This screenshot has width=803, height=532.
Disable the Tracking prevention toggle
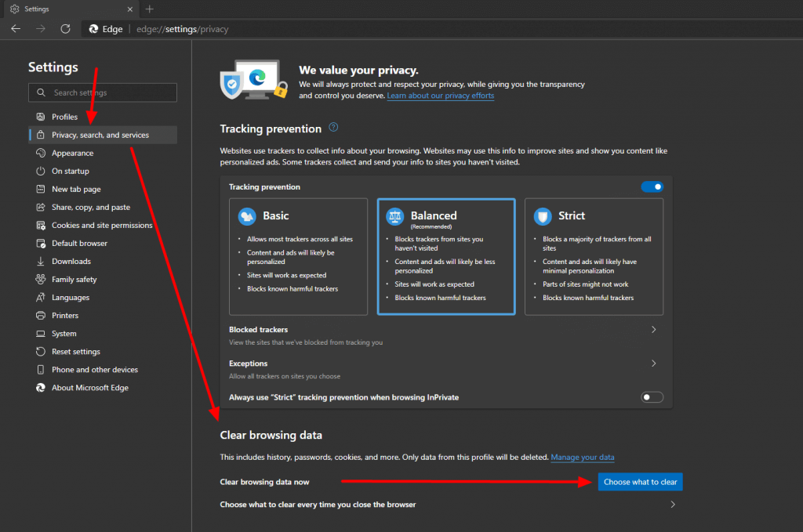(652, 186)
